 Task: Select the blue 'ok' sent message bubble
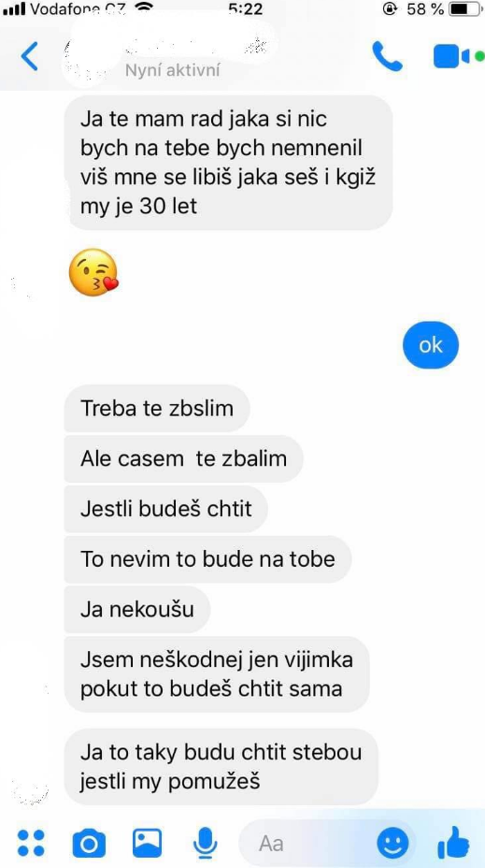(431, 345)
